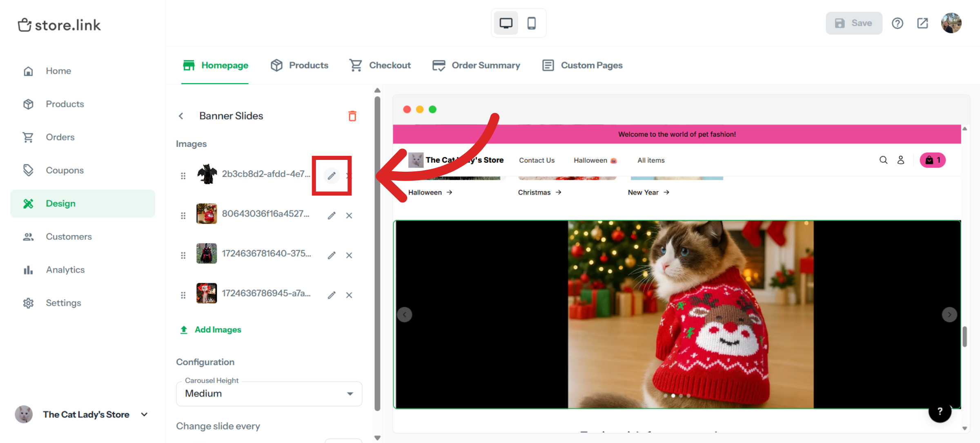Screen dimensions: 980x443
Task: Edit the 1724636786945-a7a image
Action: click(332, 295)
